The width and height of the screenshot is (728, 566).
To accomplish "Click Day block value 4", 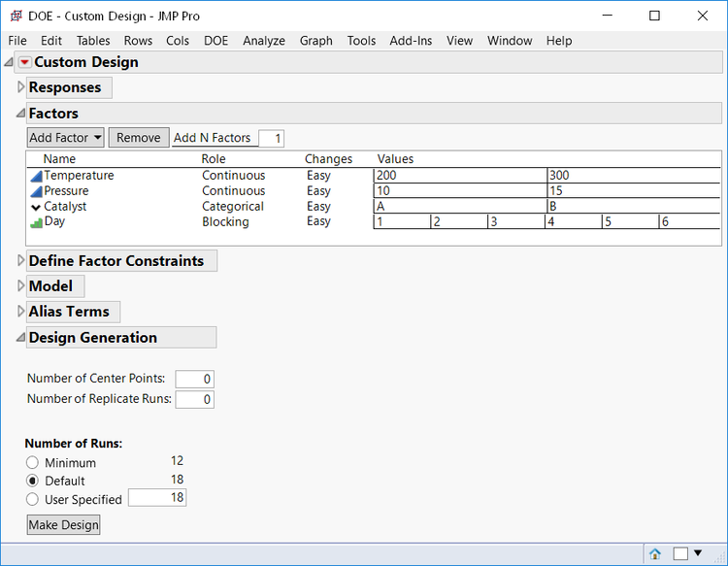I will pos(574,222).
